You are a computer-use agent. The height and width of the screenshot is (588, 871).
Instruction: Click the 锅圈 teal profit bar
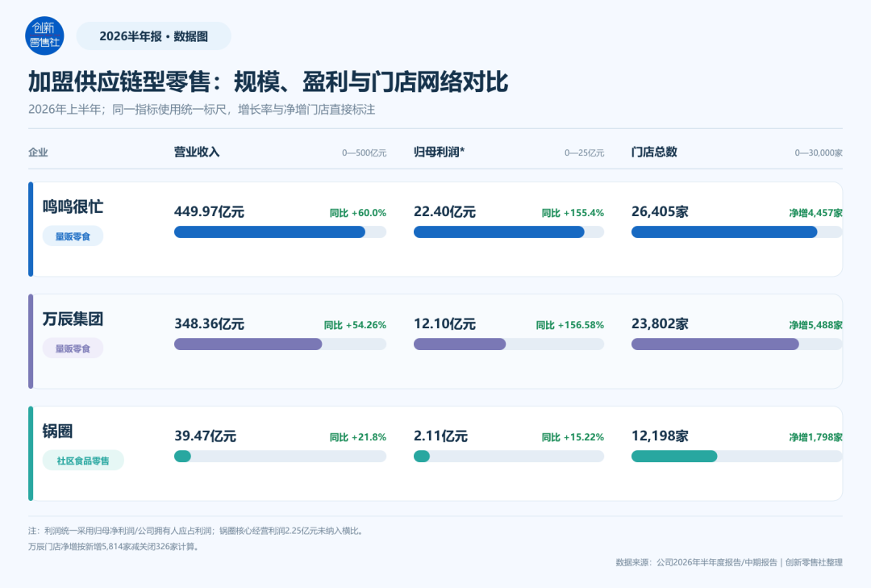[x=422, y=457]
